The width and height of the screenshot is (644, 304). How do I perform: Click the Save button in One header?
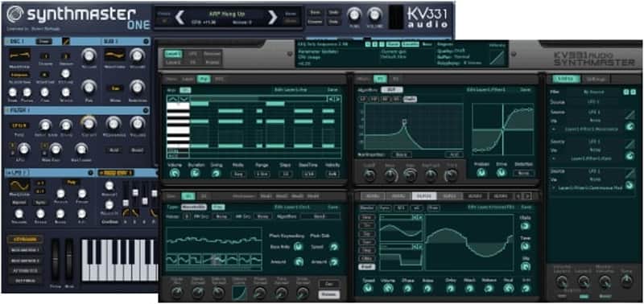pyautogui.click(x=316, y=12)
